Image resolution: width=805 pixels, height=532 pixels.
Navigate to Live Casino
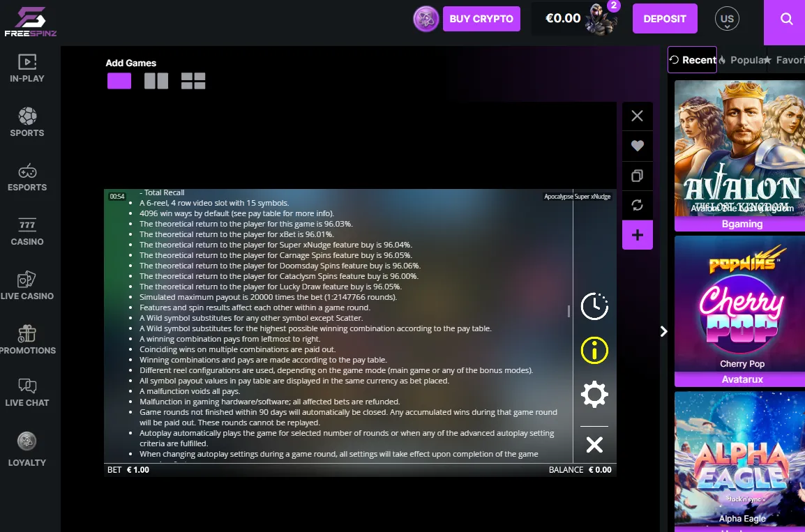27,286
